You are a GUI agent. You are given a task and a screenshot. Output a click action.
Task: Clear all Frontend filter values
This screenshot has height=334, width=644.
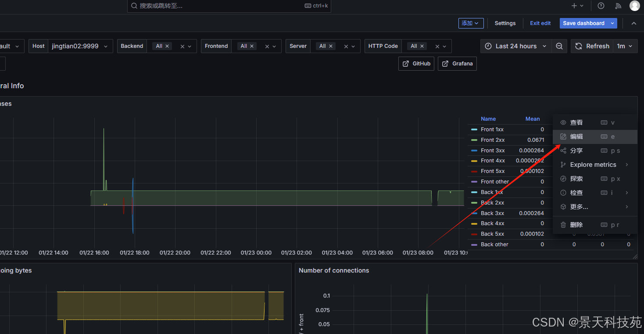[267, 46]
